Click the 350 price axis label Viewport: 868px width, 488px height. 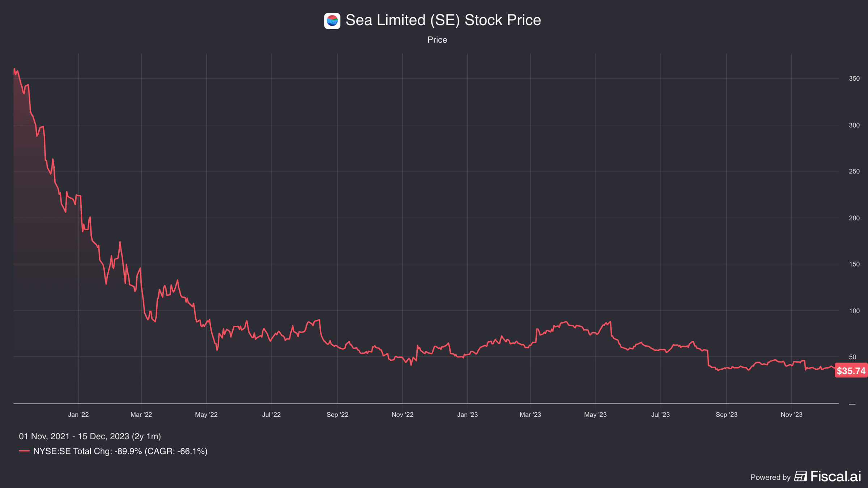pos(854,78)
